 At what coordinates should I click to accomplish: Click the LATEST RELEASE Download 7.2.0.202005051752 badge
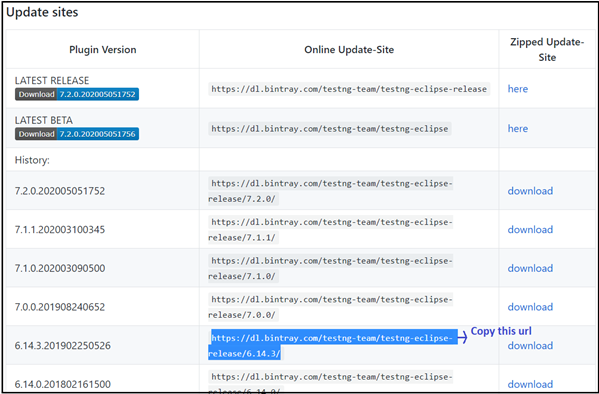[x=77, y=94]
